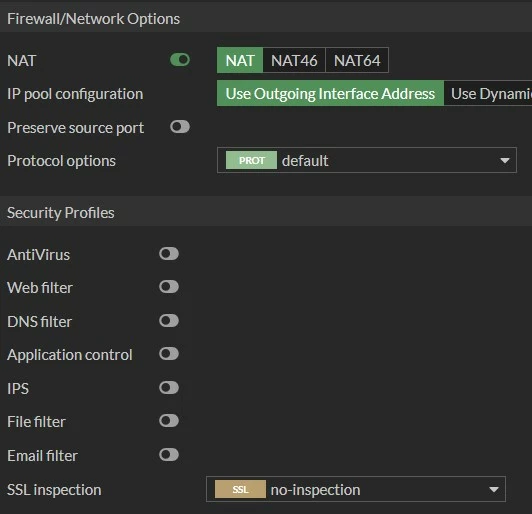Screen dimensions: 532x514
Task: Turn on AntiVirus security profile
Action: (169, 253)
